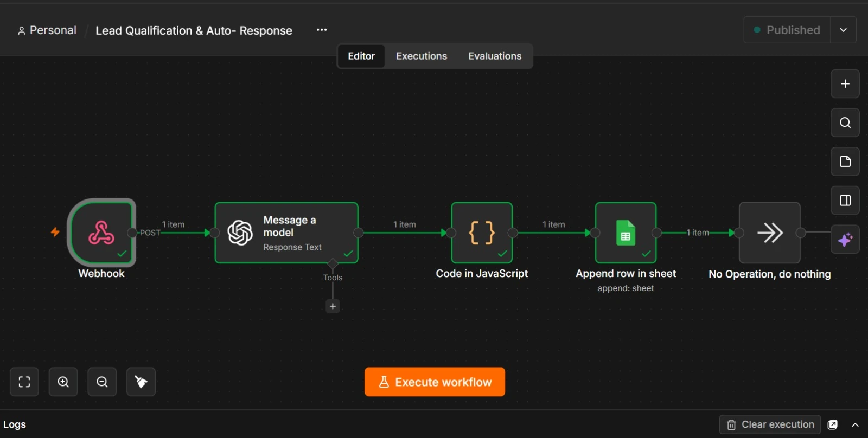
Task: Open the No Operation node
Action: click(x=770, y=233)
